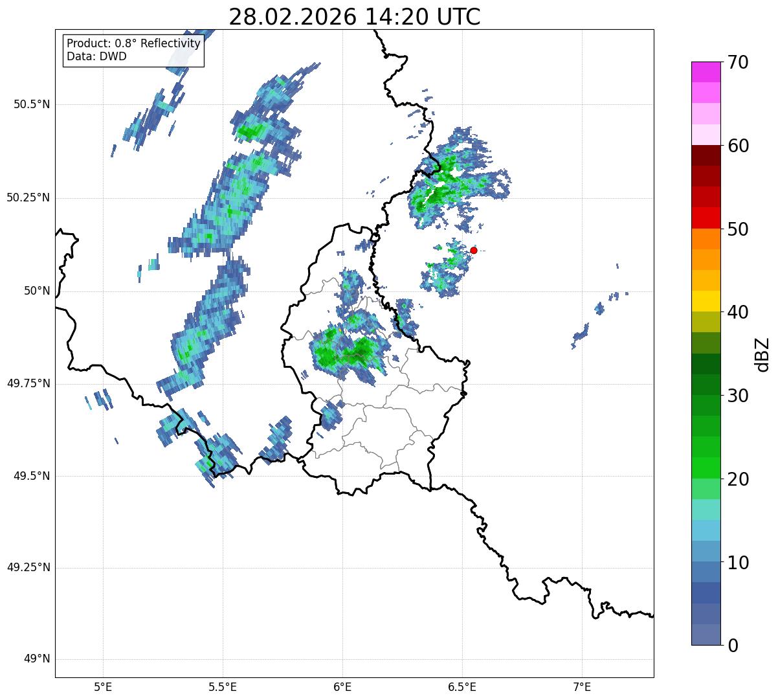Select the dark maroon 60 dBZ colorbar band
Image resolution: width=778 pixels, height=700 pixels.
coord(706,155)
